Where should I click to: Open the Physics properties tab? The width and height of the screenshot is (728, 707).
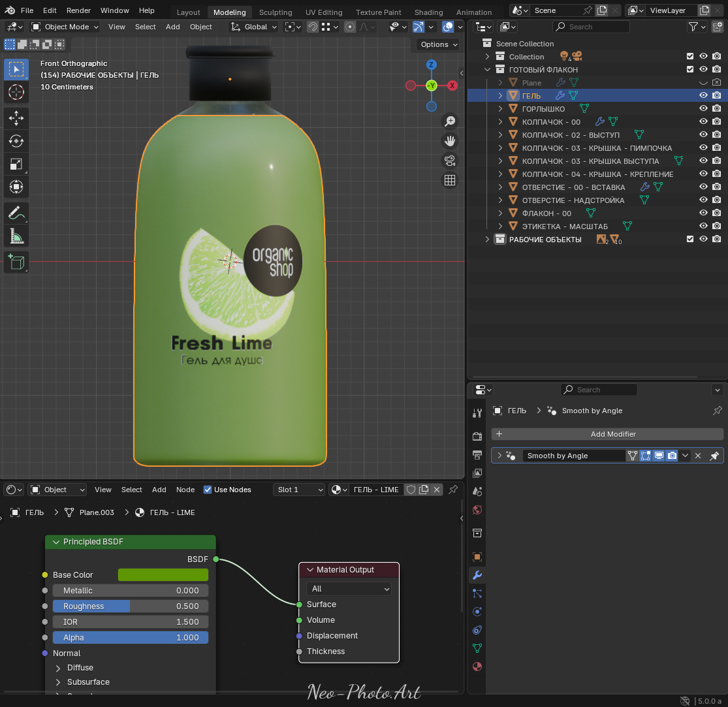[x=477, y=612]
